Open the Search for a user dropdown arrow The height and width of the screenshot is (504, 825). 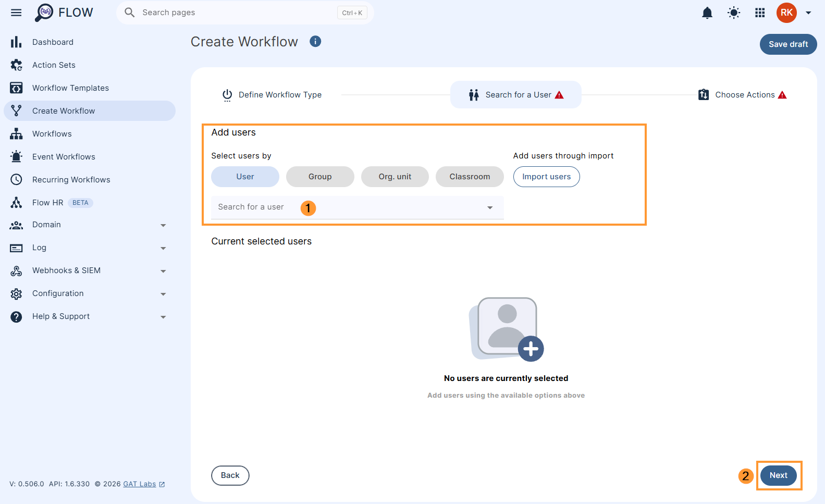pyautogui.click(x=490, y=208)
